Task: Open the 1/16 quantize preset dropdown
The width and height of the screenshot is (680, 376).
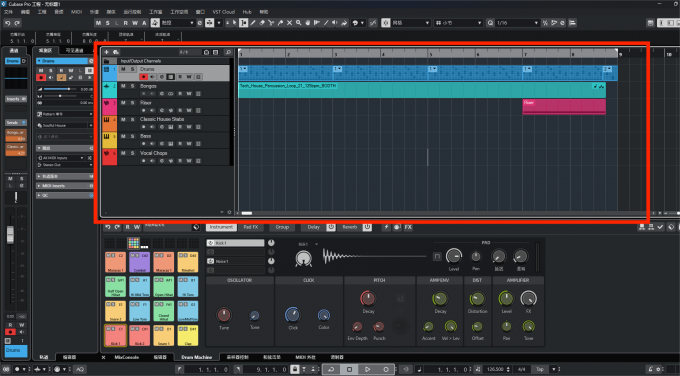Action: point(518,23)
